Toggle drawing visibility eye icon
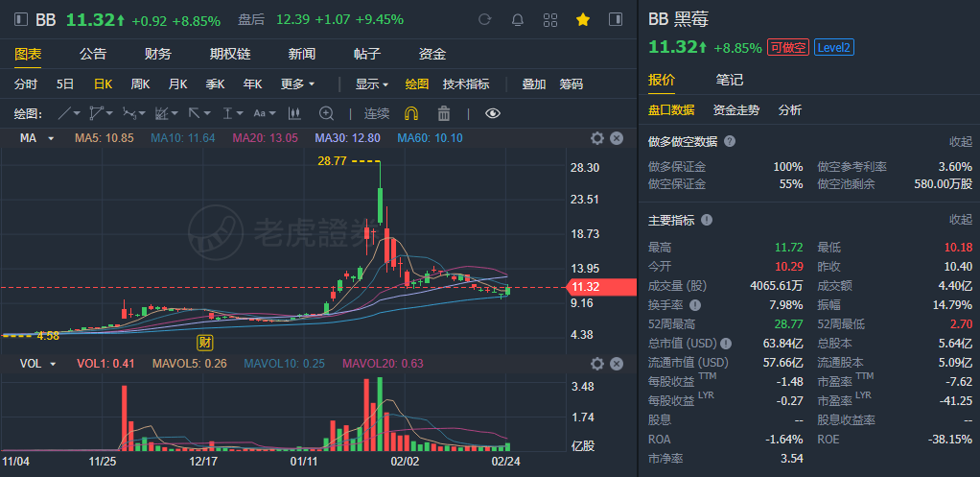Screen dimensions: 980x477 point(493,113)
